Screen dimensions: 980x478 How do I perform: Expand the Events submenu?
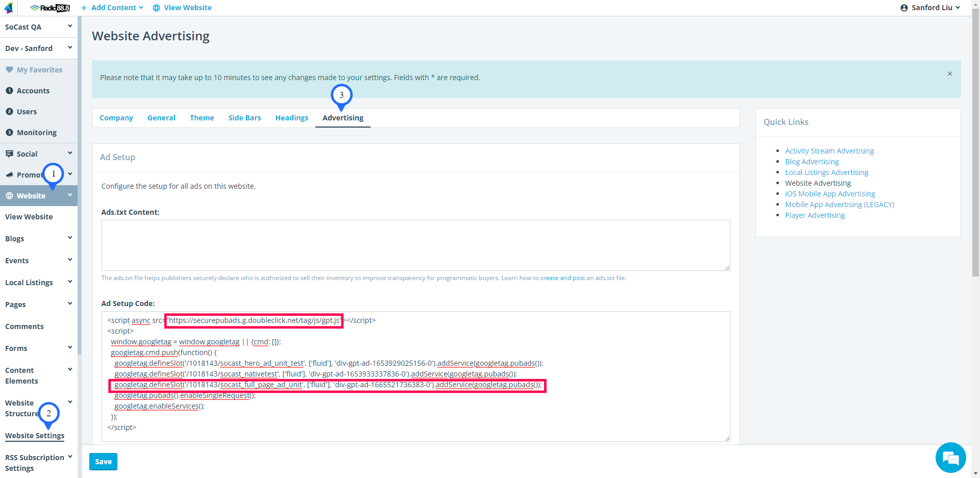click(x=70, y=260)
